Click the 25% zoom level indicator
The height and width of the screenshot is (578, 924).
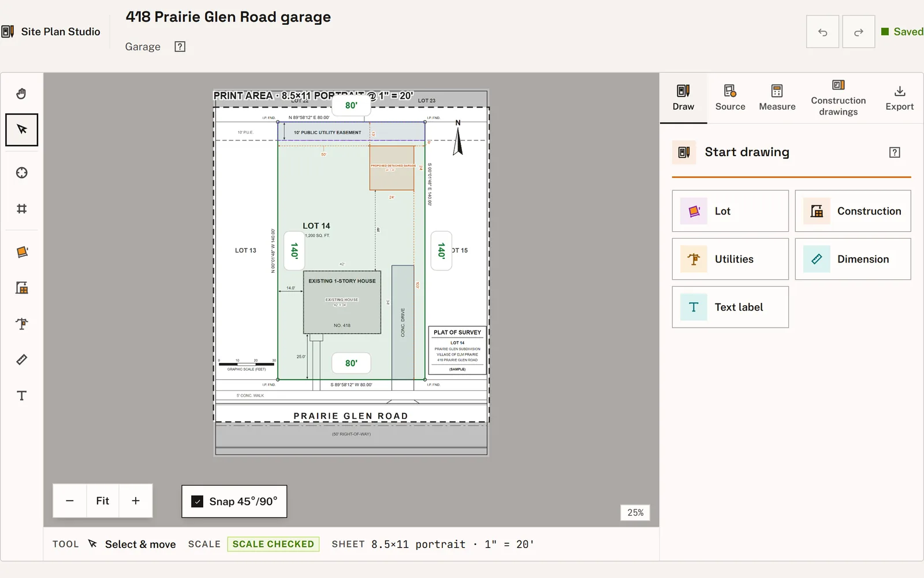coord(635,513)
